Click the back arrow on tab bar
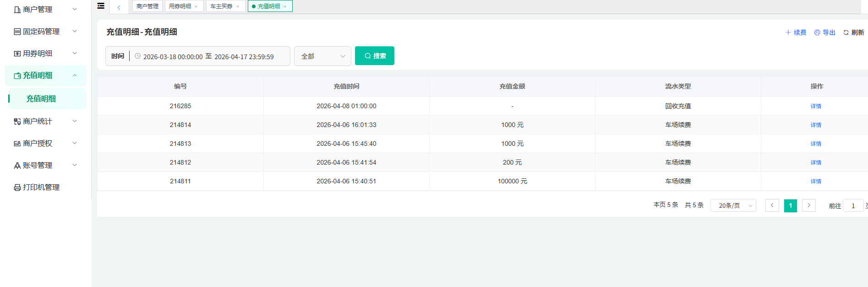This screenshot has width=868, height=287. (119, 7)
